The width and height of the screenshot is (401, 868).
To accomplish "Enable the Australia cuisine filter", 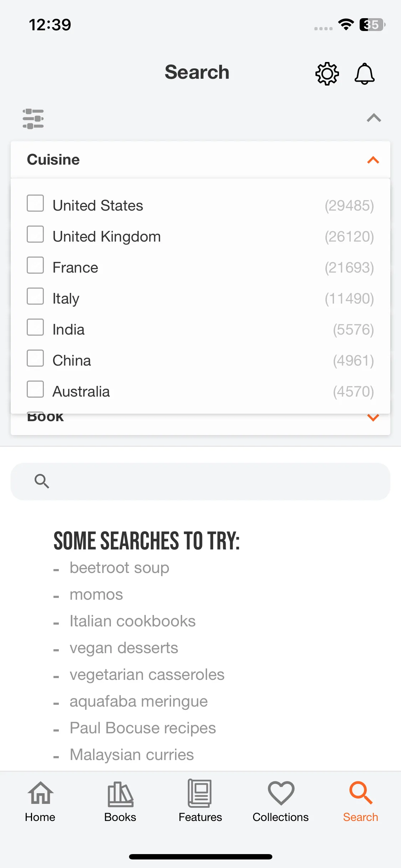I will tap(35, 389).
